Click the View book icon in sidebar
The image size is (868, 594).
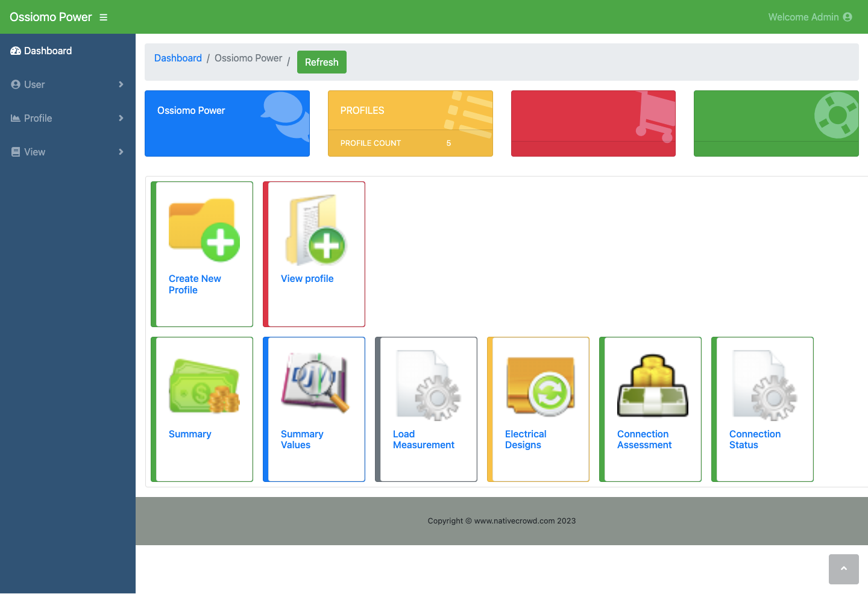[x=16, y=152]
